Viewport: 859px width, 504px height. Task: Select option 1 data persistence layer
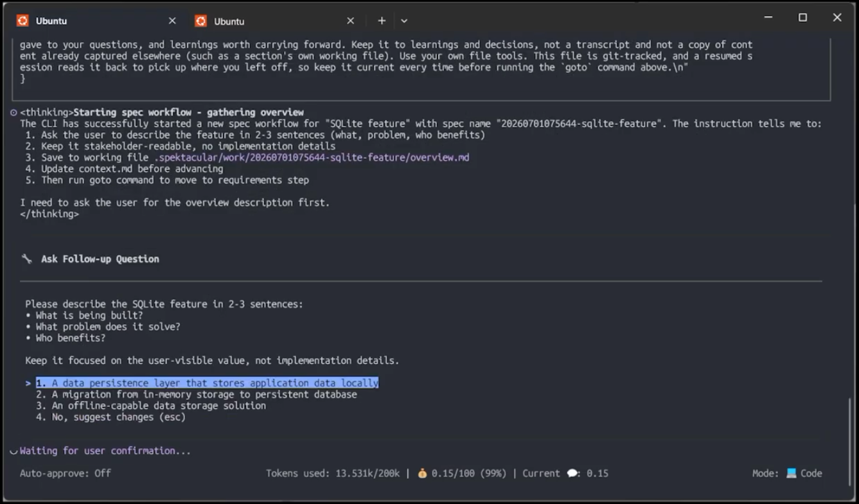pos(207,383)
